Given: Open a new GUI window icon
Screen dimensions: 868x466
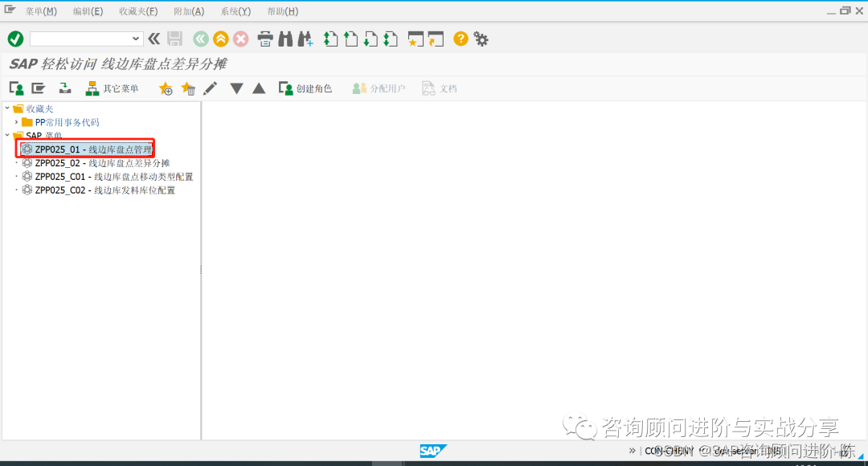Looking at the screenshot, I should click(416, 39).
